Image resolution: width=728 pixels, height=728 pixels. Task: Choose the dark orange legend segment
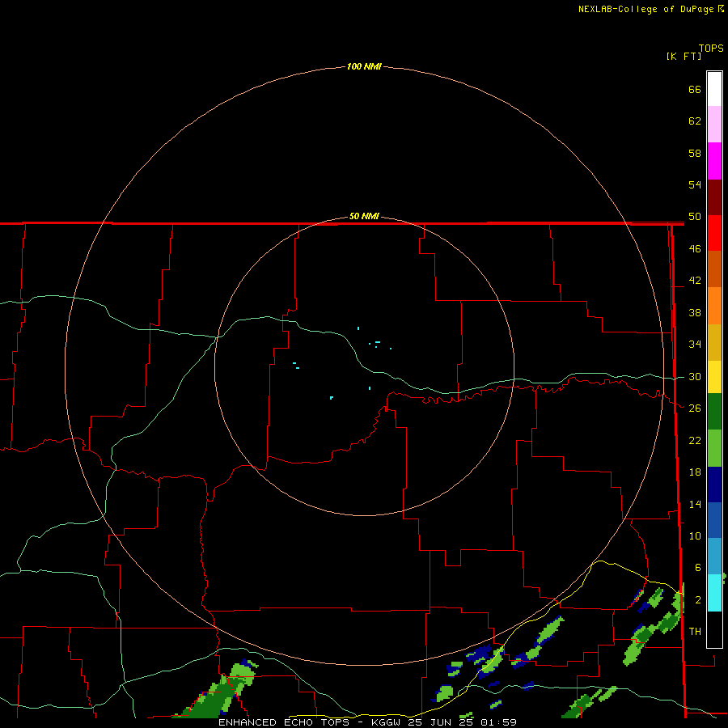tap(714, 269)
